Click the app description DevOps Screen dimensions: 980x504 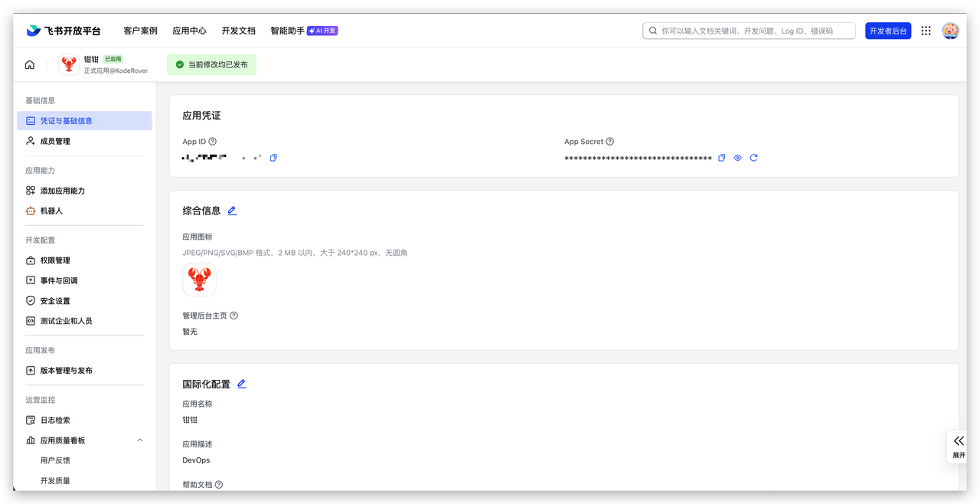(196, 460)
